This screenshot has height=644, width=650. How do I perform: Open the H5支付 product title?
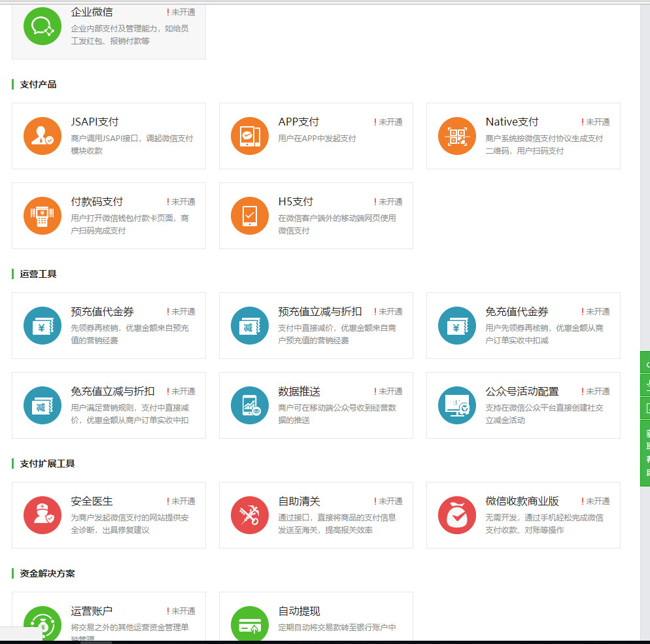coord(296,202)
